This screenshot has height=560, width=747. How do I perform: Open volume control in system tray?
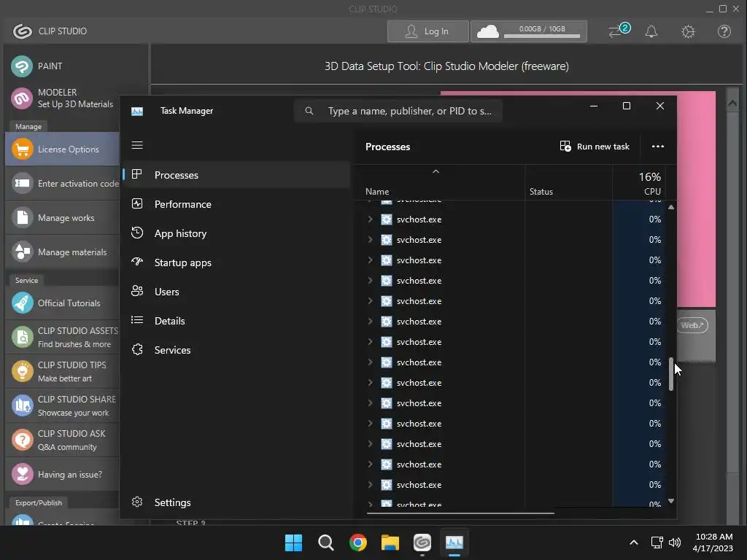pyautogui.click(x=675, y=542)
